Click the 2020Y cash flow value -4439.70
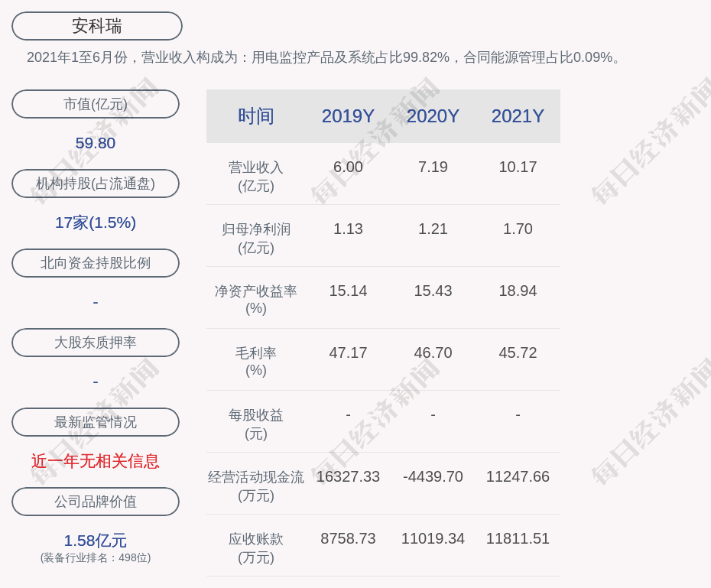 [x=433, y=477]
